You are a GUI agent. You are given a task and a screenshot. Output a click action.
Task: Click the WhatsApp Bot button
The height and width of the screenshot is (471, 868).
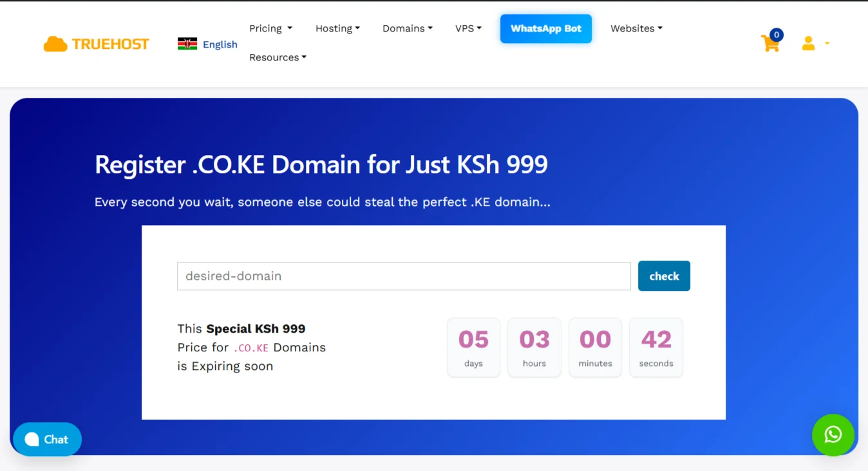546,29
